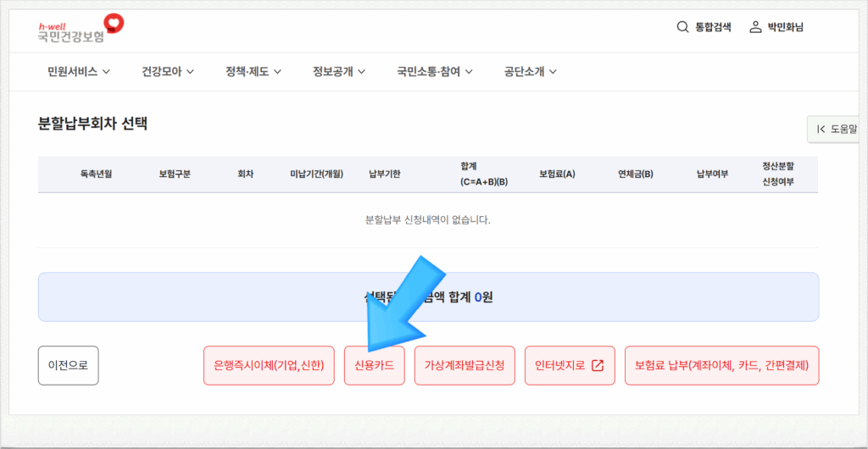Open 통합검색 search link
The height and width of the screenshot is (449, 868).
(x=713, y=27)
